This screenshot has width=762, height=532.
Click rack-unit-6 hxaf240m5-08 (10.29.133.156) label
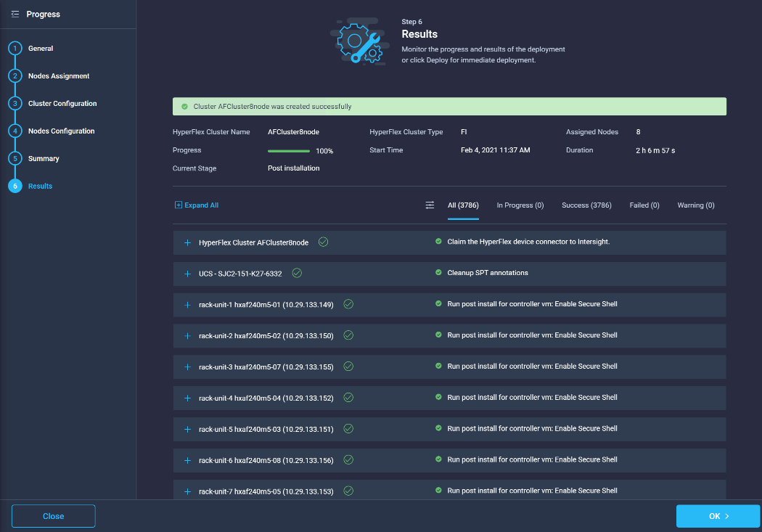click(x=266, y=460)
